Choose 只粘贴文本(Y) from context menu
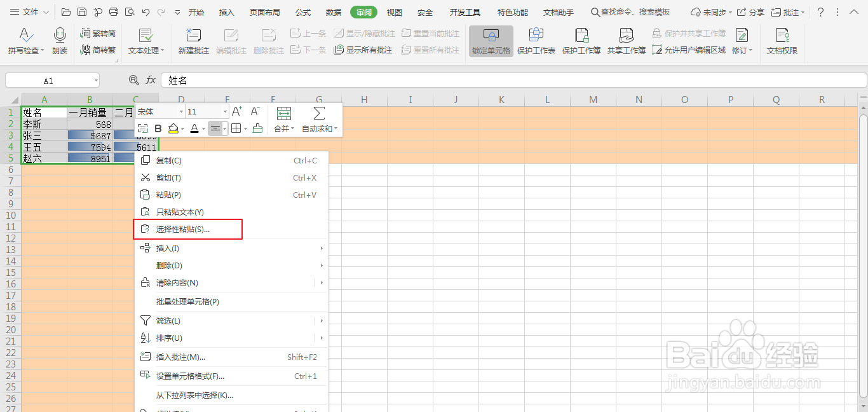 [232, 212]
